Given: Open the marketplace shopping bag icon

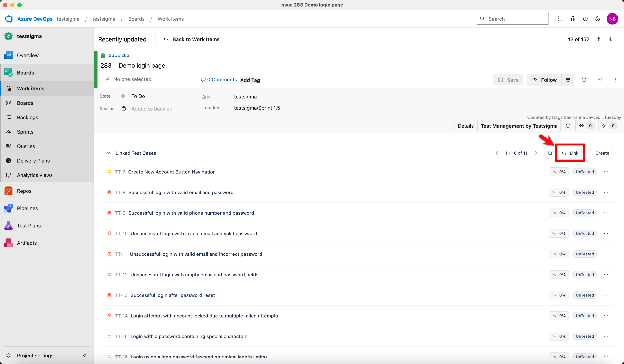Looking at the screenshot, I should click(573, 19).
